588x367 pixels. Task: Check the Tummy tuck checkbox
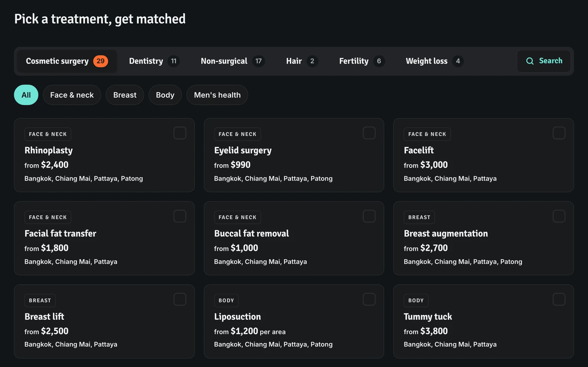559,299
